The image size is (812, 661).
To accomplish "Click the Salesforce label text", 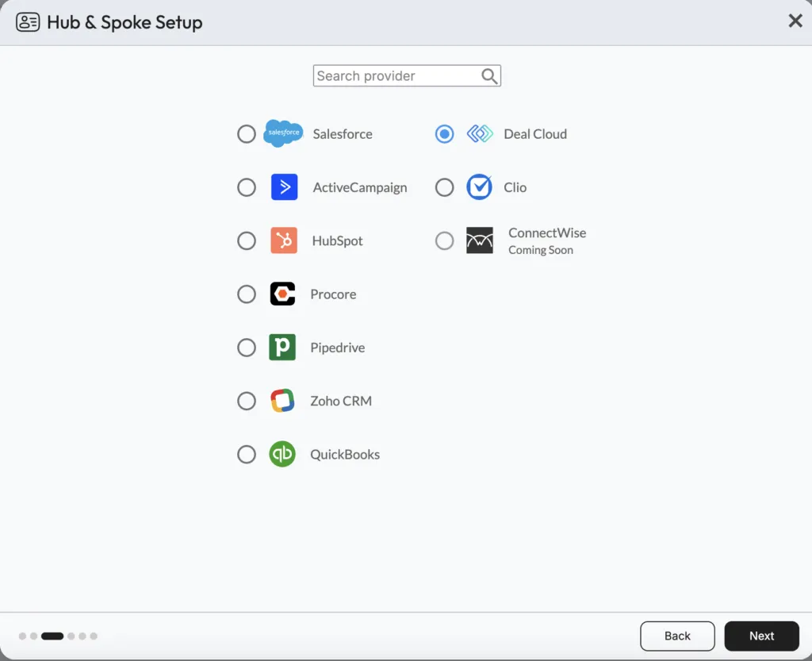I will click(x=343, y=133).
